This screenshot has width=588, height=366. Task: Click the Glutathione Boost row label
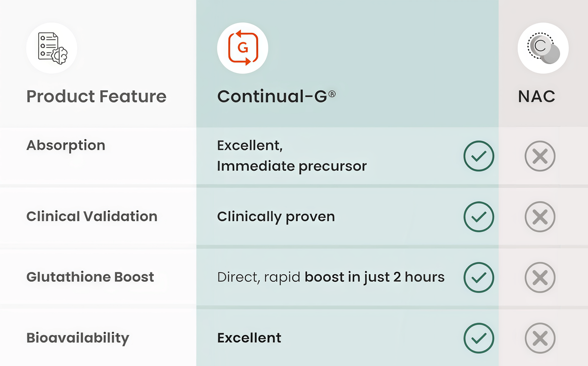[90, 277]
